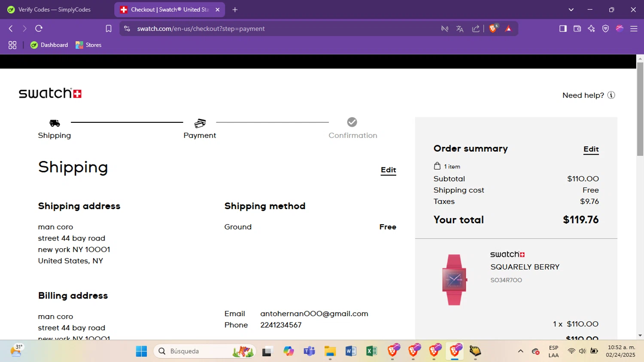Open the Dashboard bookmark
The height and width of the screenshot is (362, 644).
pyautogui.click(x=49, y=45)
